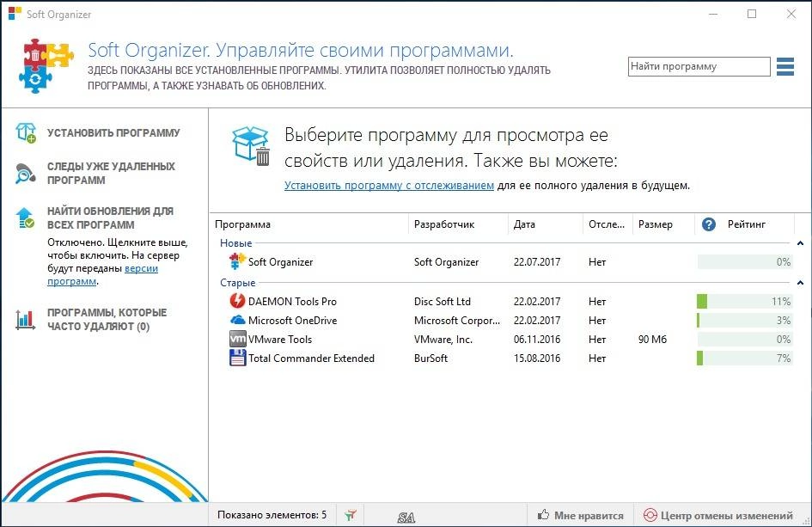Click the Microsoft OneDrive 3% rating bar
This screenshot has height=527, width=812.
tap(745, 321)
